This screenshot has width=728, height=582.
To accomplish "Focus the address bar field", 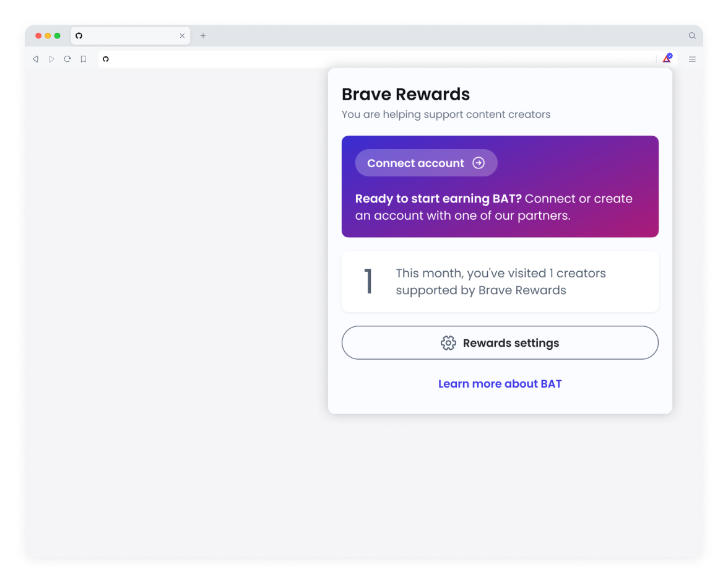I will pyautogui.click(x=377, y=59).
